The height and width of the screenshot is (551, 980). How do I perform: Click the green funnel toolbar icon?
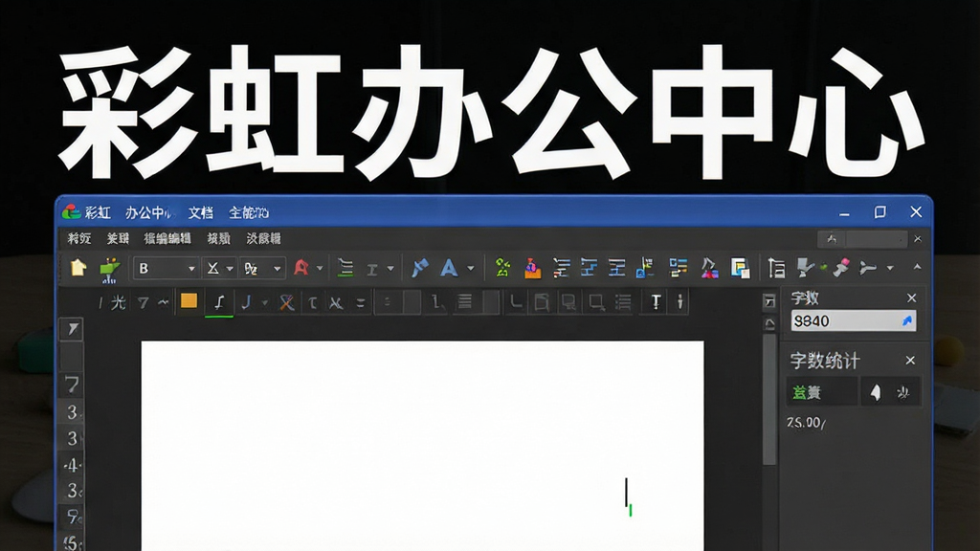pyautogui.click(x=109, y=269)
